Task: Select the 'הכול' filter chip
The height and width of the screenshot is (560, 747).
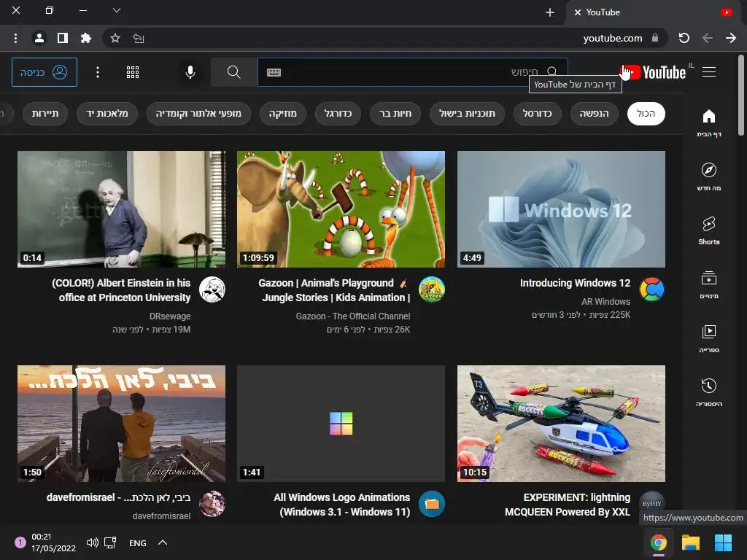Action: tap(646, 114)
